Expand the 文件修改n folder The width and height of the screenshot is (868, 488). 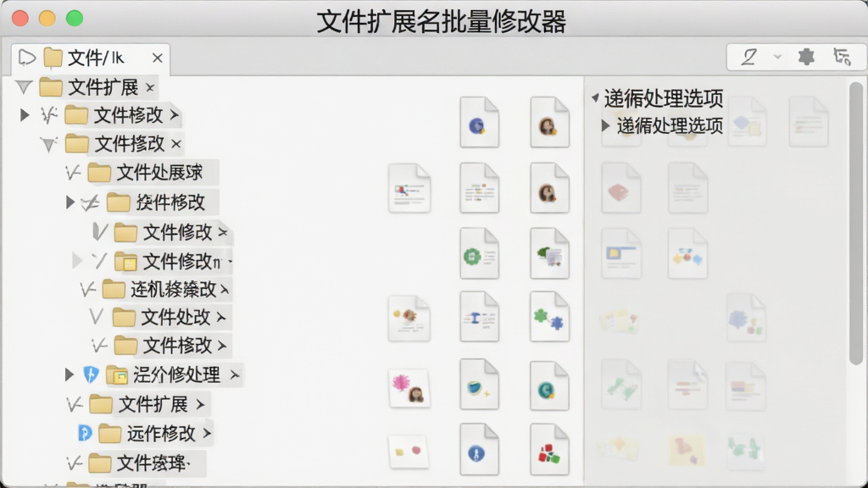coord(77,261)
